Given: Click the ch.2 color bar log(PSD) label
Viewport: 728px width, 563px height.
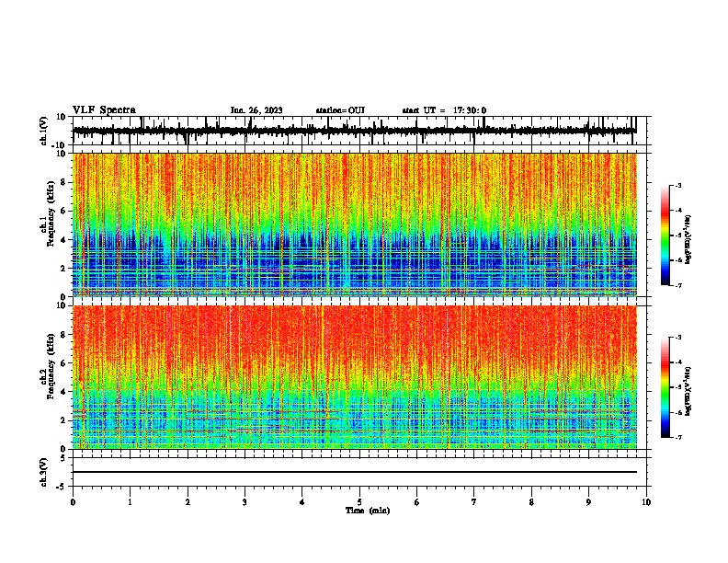Looking at the screenshot, I should pos(688,391).
